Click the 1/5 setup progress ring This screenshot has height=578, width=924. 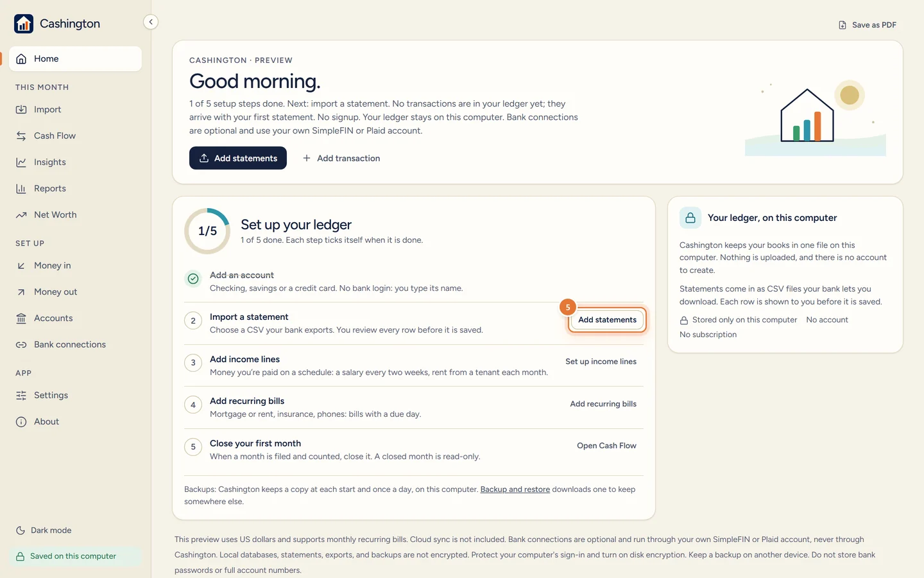point(207,231)
